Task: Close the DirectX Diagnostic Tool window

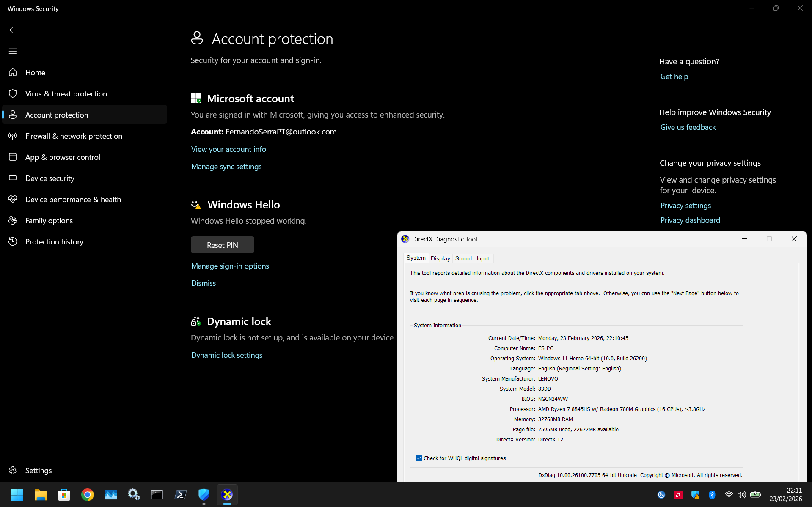Action: 794,239
